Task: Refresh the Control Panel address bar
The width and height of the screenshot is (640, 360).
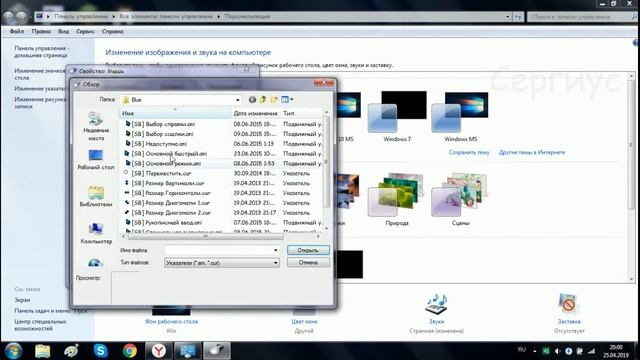Action: pyautogui.click(x=518, y=17)
